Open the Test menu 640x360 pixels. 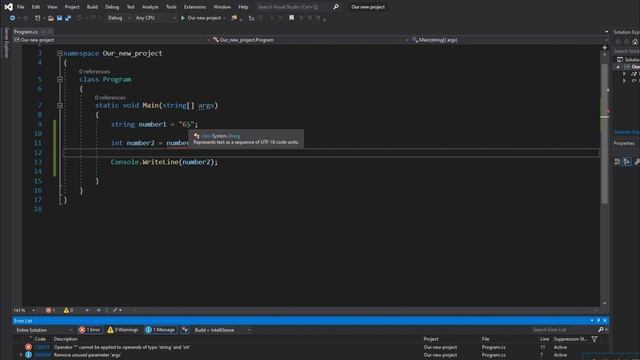[130, 7]
